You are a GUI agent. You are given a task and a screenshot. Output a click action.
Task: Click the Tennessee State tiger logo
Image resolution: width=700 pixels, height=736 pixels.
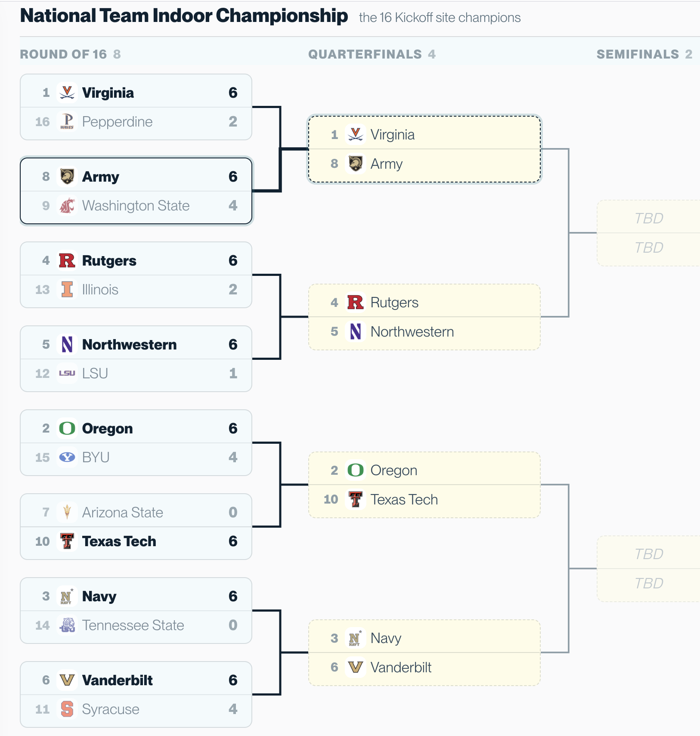67,625
